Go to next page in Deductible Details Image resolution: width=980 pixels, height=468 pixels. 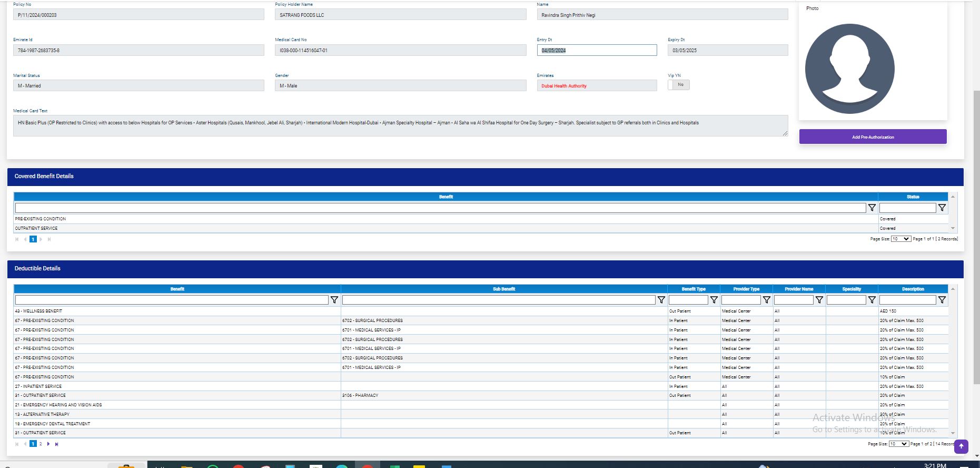(48, 444)
